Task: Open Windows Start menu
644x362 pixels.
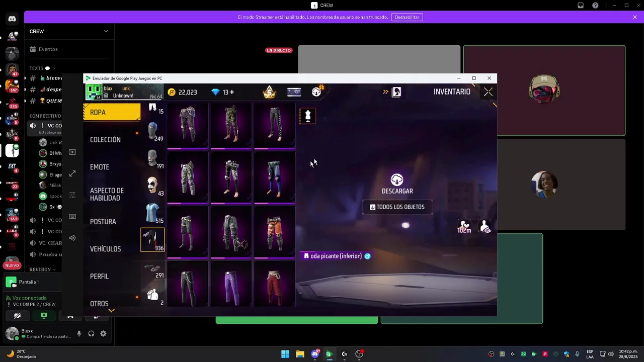Action: [285, 354]
